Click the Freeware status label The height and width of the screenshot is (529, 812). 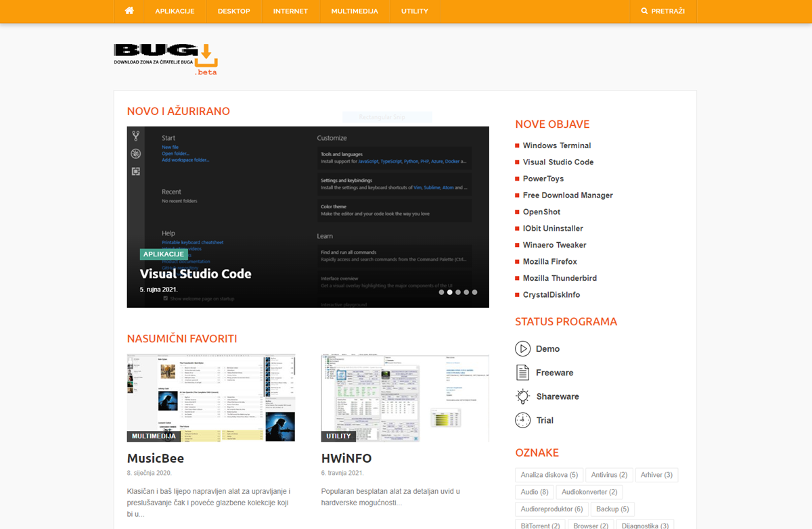554,373
